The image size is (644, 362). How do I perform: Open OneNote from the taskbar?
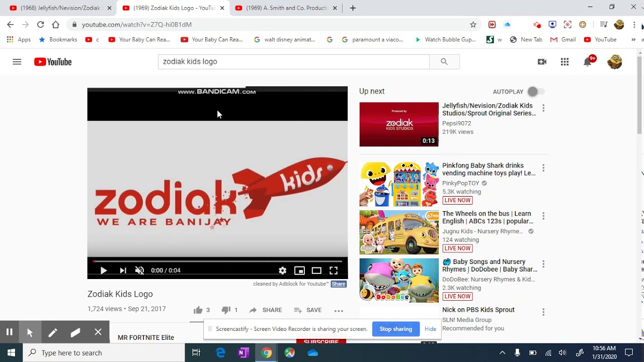244,353
